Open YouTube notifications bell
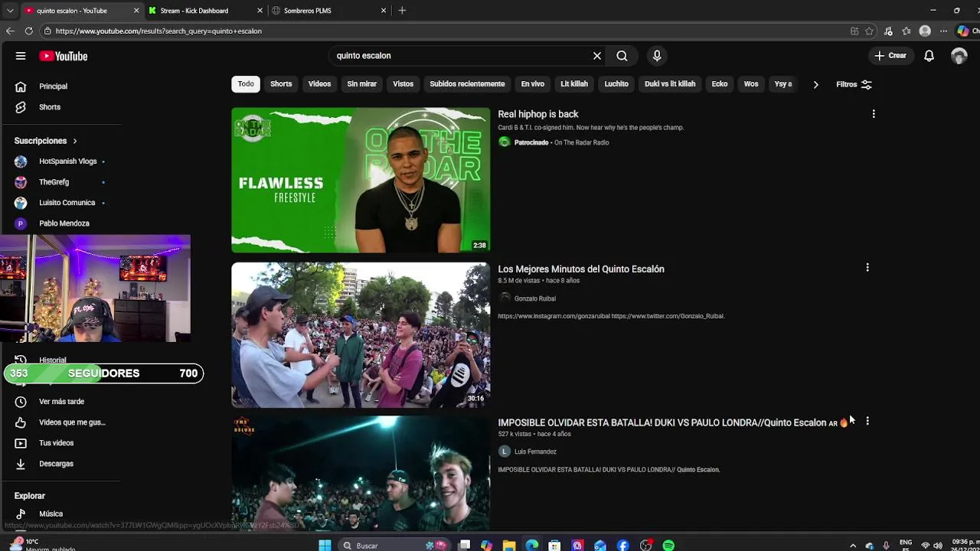The width and height of the screenshot is (980, 551). point(929,56)
